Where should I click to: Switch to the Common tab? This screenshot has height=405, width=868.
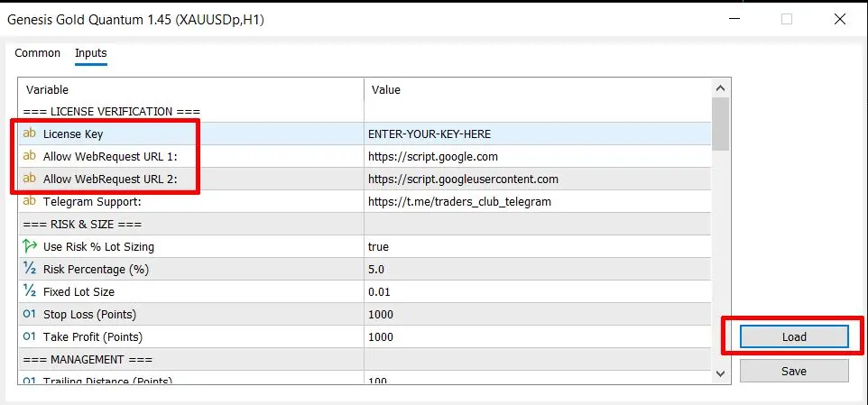tap(38, 53)
